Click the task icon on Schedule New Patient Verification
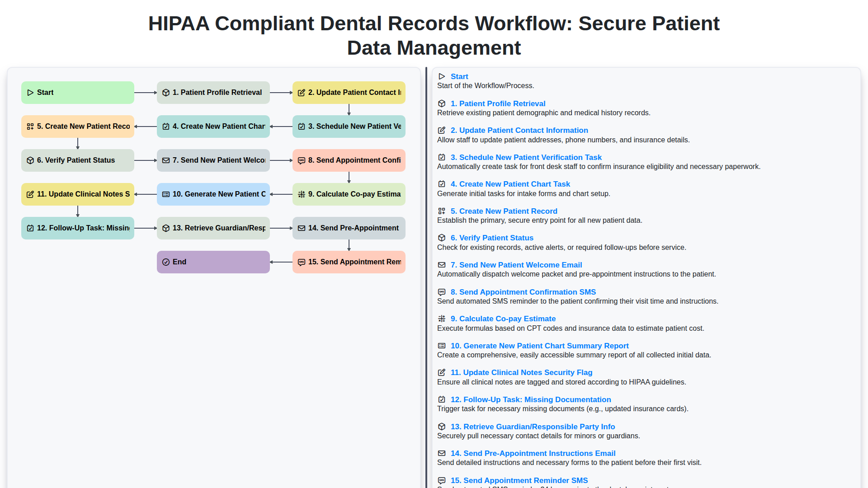Screen dimensions: 868x488 click(x=302, y=126)
